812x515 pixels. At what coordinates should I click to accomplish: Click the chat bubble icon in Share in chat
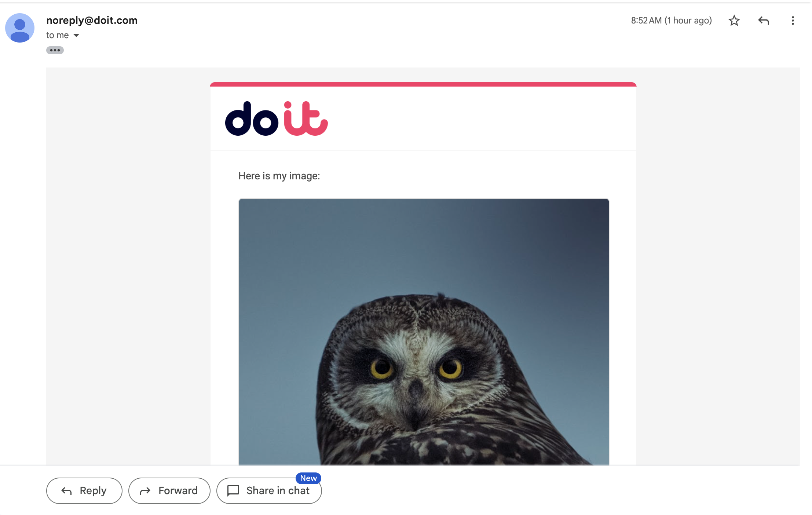[x=233, y=490]
